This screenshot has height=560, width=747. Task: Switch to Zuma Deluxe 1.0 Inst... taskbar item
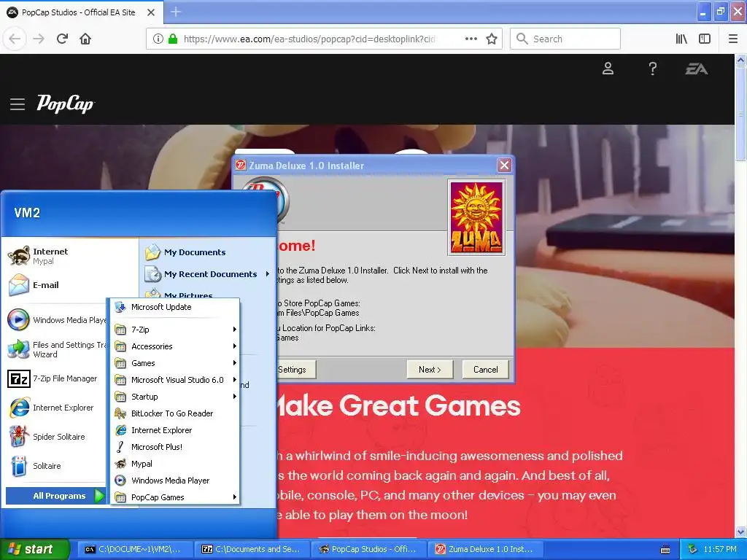[485, 549]
